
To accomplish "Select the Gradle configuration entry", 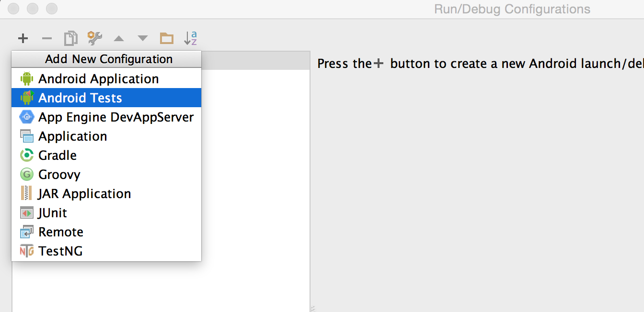I will point(57,155).
